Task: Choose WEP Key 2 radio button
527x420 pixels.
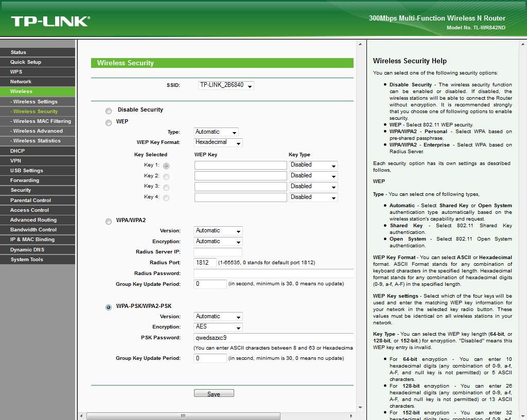Action: (x=166, y=176)
